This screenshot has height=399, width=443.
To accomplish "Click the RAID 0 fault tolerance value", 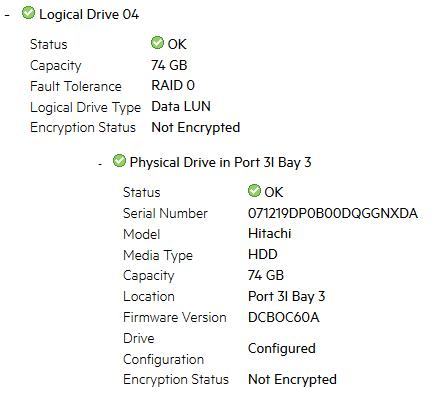I will pyautogui.click(x=173, y=85).
